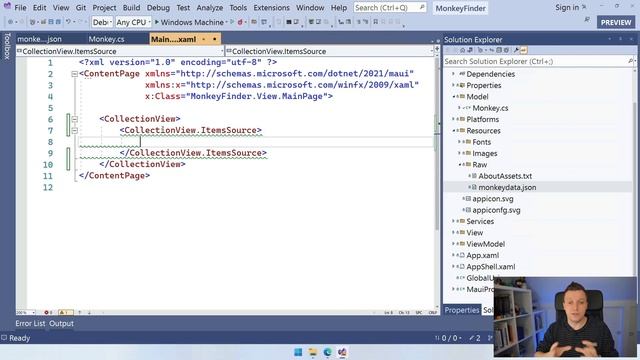Viewport: 640px width, 360px height.
Task: Collapse the CollectionView.ItemsSource element on line 7
Action: pos(74,131)
